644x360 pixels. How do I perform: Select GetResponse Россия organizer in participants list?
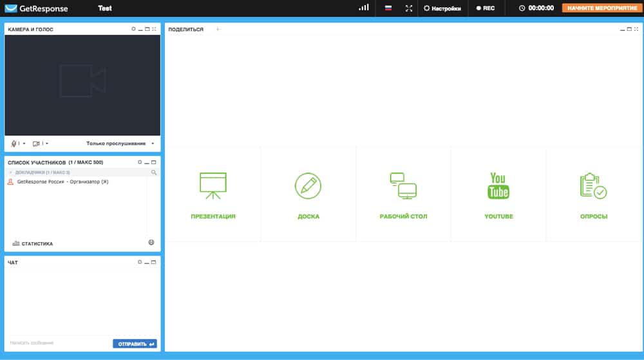pos(62,182)
